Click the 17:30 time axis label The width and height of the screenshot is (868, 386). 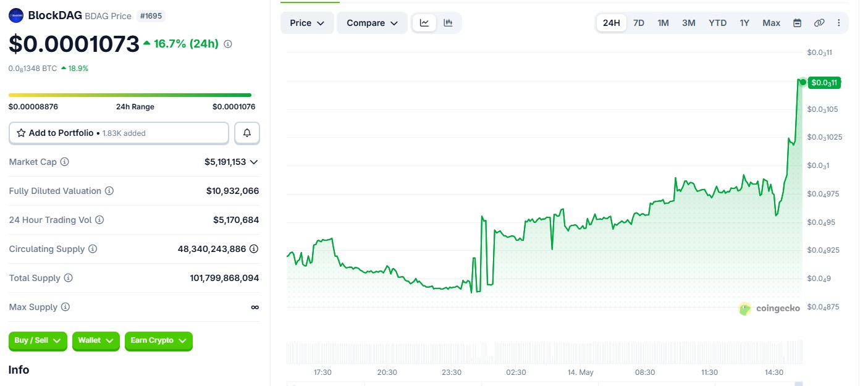click(322, 372)
